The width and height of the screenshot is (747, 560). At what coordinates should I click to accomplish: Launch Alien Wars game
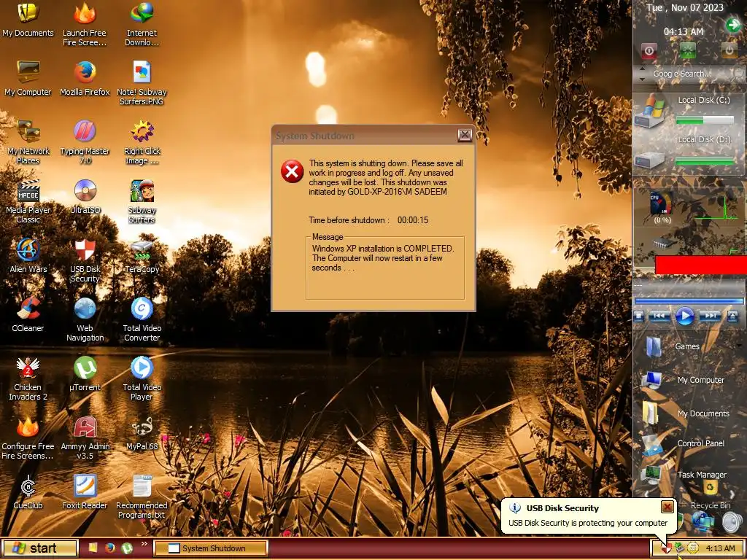(x=28, y=255)
